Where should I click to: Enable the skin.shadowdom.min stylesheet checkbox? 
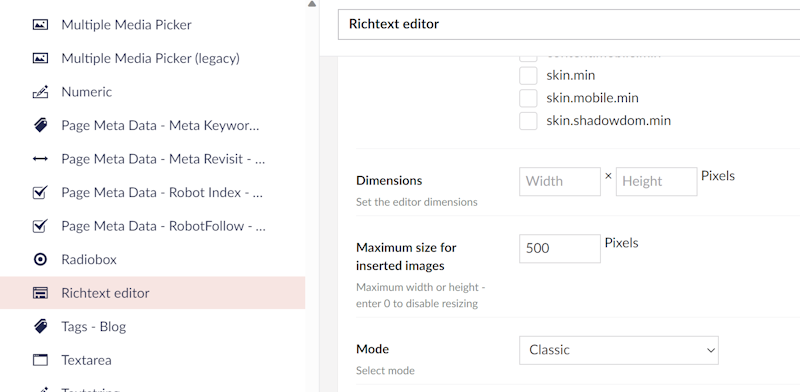click(528, 121)
